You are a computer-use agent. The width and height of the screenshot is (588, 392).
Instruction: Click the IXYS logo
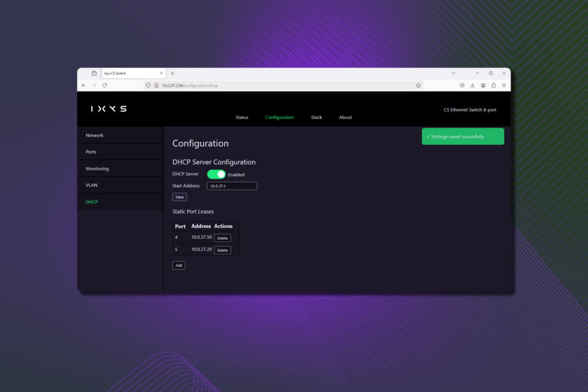click(x=109, y=108)
